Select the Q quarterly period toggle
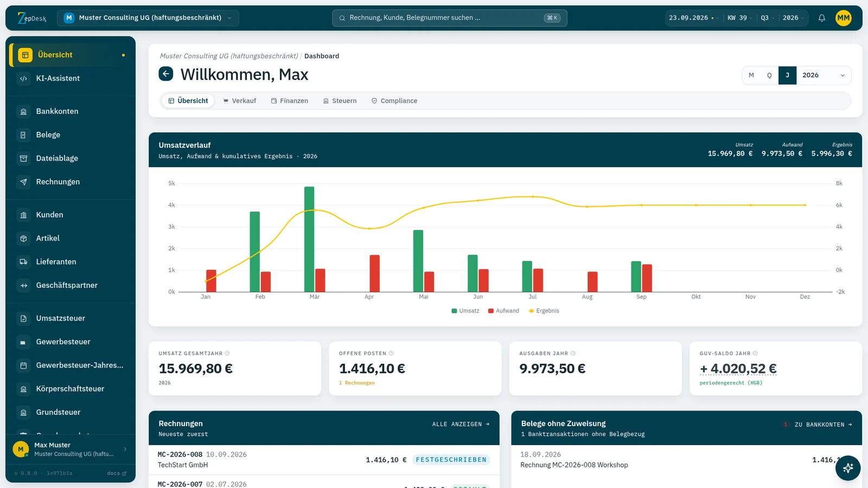The image size is (868, 488). point(769,75)
